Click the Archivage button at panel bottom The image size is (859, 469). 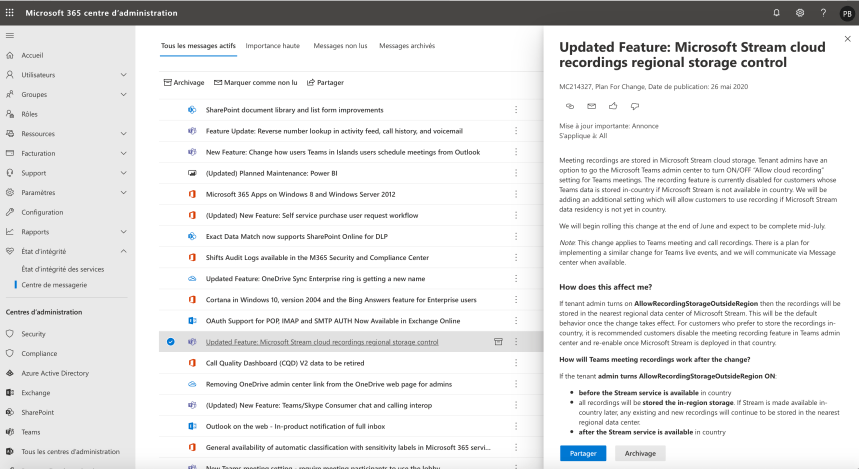(640, 453)
